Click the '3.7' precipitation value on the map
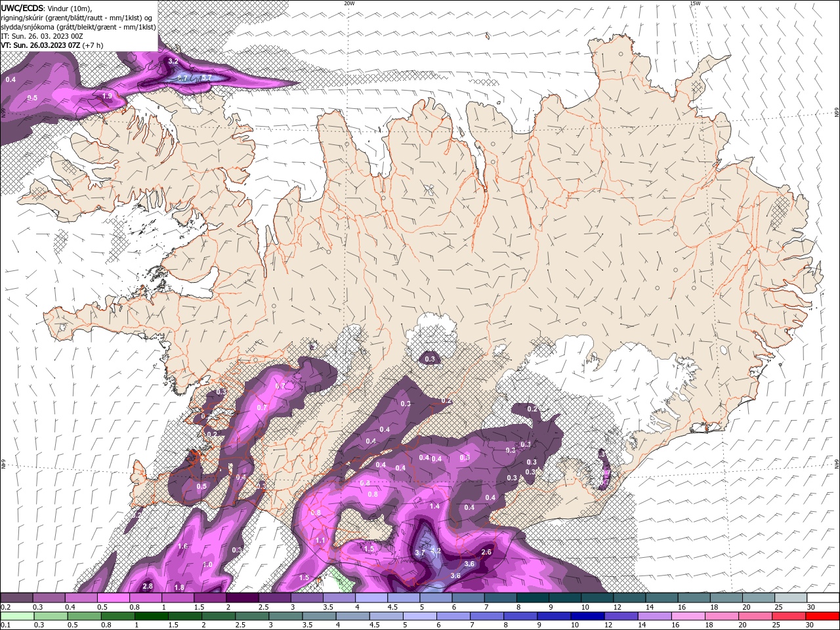Viewport: 840px width, 630px height. pos(420,553)
